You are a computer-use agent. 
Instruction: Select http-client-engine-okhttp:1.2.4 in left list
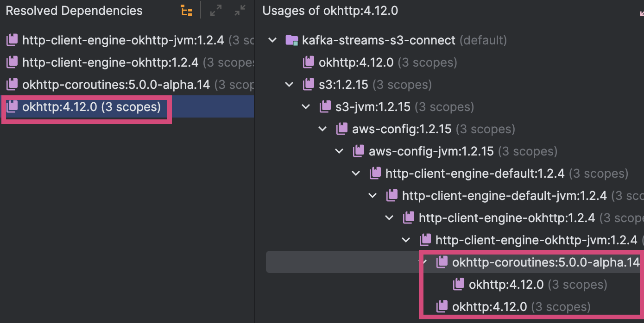[110, 62]
